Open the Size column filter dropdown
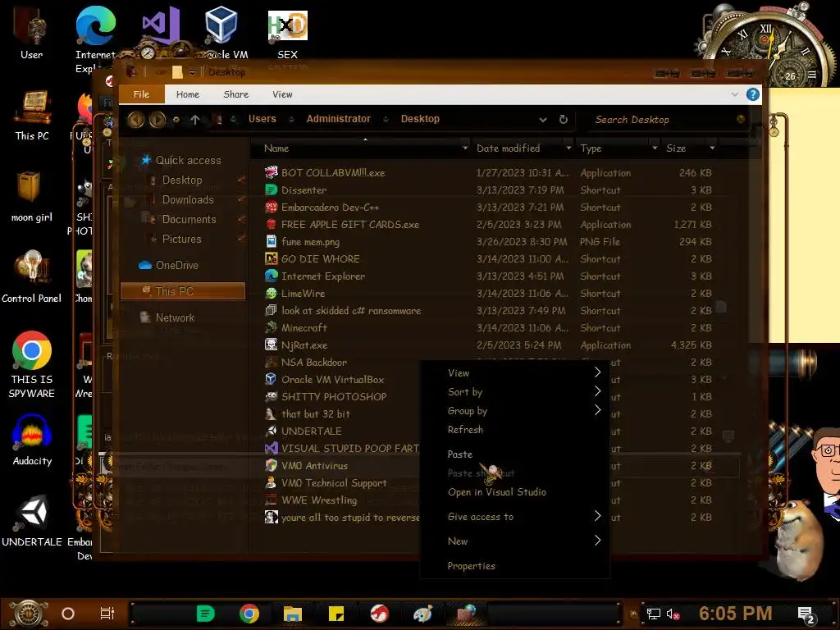Viewport: 840px width, 630px height. pos(712,148)
